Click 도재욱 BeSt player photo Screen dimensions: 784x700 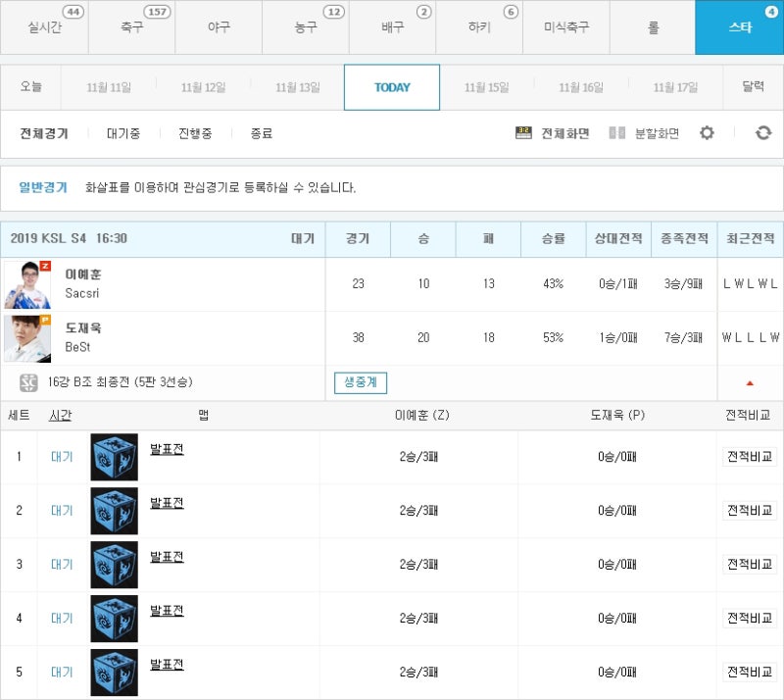27,338
